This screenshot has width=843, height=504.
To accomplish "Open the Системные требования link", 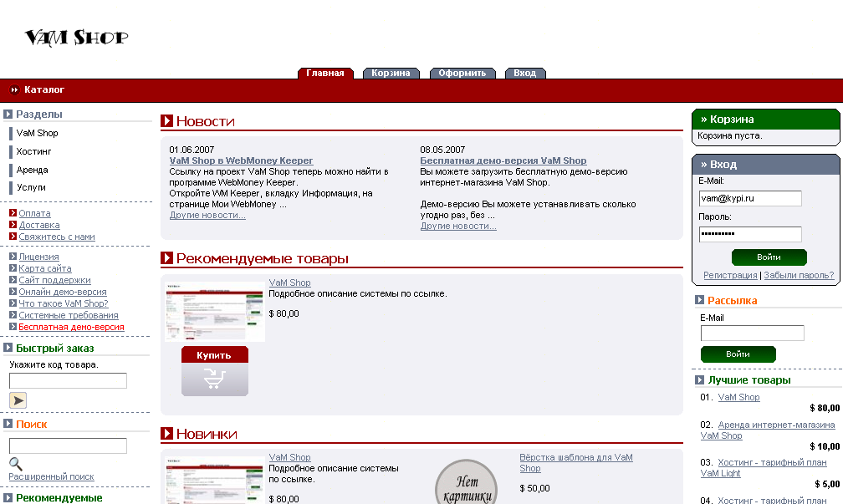I will pos(69,315).
